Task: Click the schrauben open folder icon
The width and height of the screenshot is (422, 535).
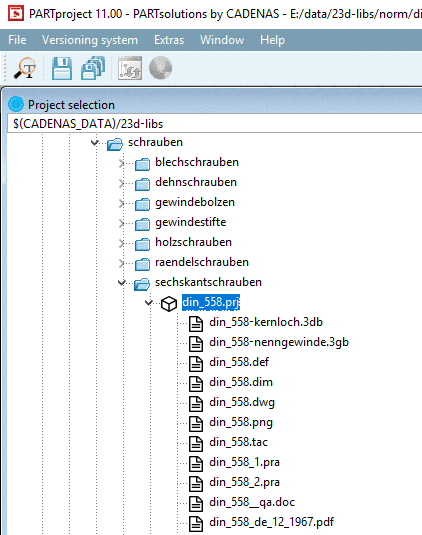Action: pyautogui.click(x=115, y=144)
